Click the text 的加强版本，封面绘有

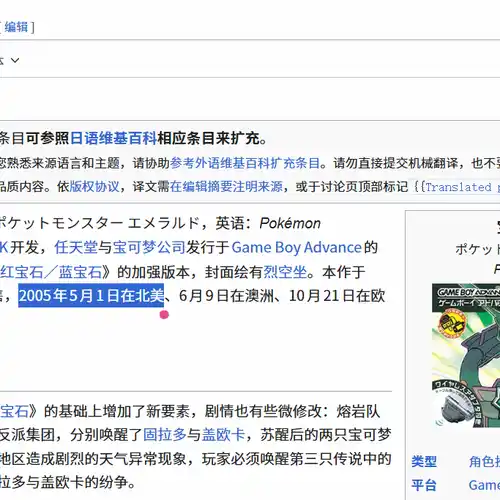click(190, 272)
